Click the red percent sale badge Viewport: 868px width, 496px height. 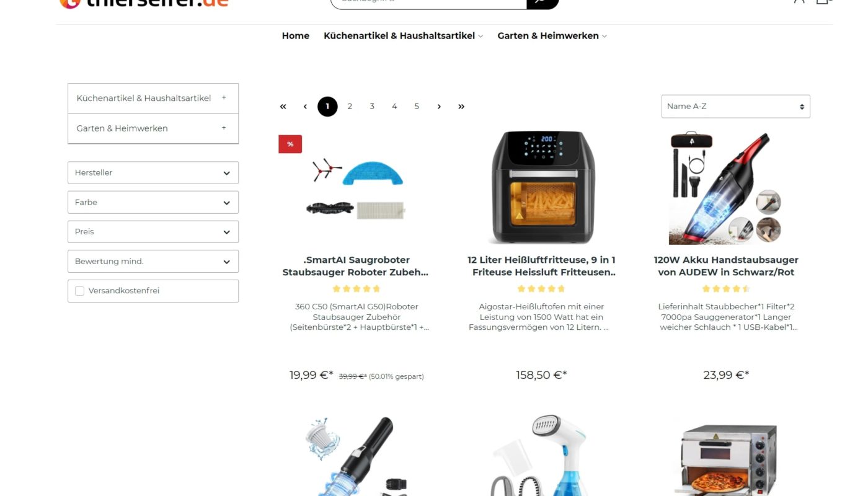290,144
